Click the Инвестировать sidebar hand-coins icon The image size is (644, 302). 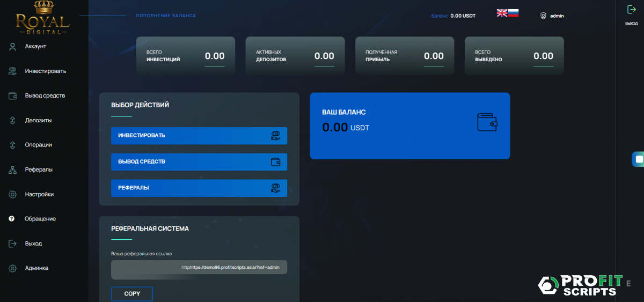[x=13, y=71]
